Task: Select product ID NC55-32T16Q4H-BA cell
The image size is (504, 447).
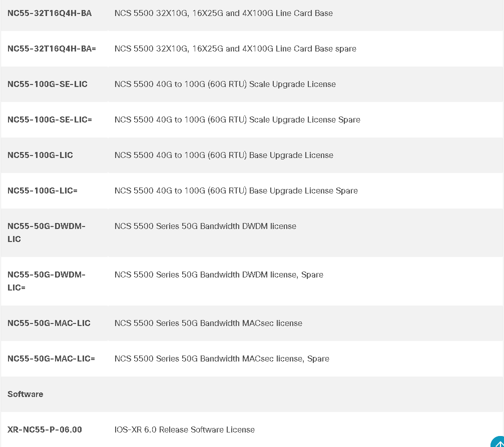Action: [x=50, y=13]
